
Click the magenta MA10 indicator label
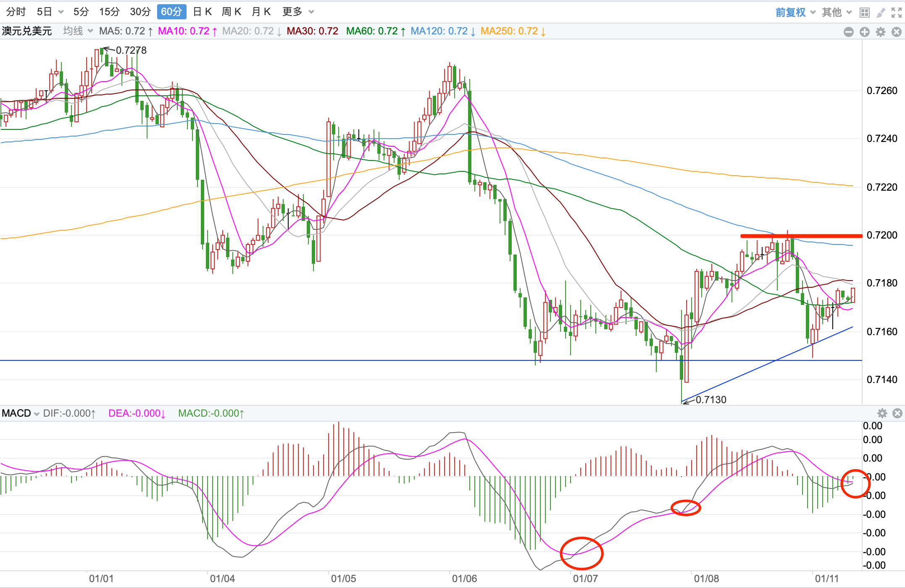[188, 31]
